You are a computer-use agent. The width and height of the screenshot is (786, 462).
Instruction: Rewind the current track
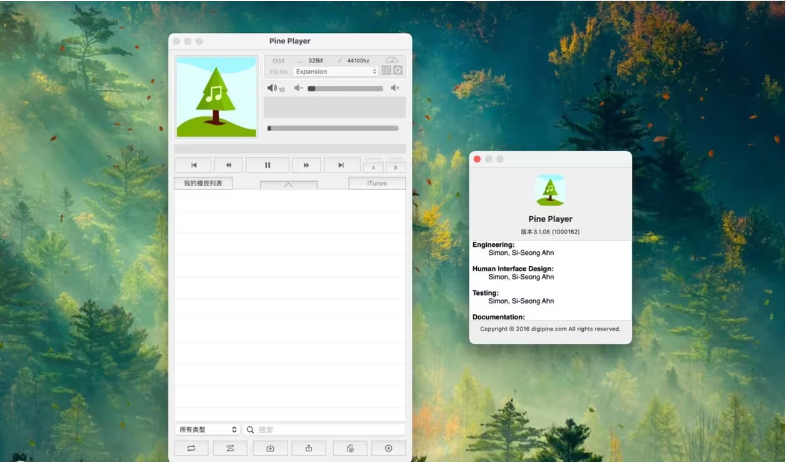[229, 165]
